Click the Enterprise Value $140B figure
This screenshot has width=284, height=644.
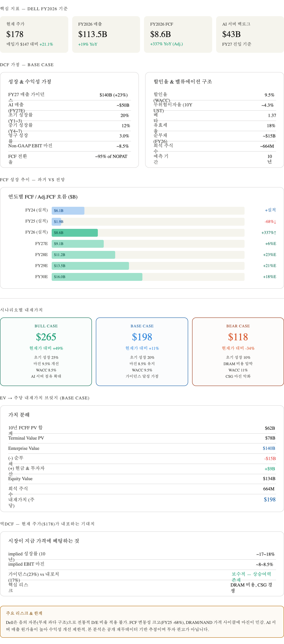click(269, 448)
